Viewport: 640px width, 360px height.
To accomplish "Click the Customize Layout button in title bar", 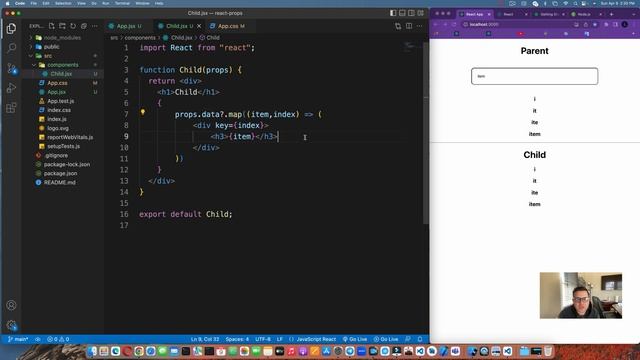I will pos(420,13).
